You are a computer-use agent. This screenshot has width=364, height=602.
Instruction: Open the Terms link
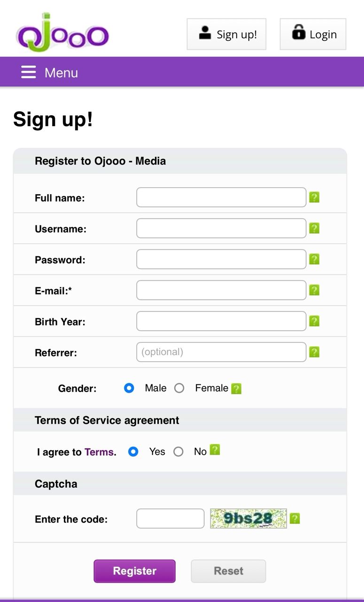click(99, 452)
